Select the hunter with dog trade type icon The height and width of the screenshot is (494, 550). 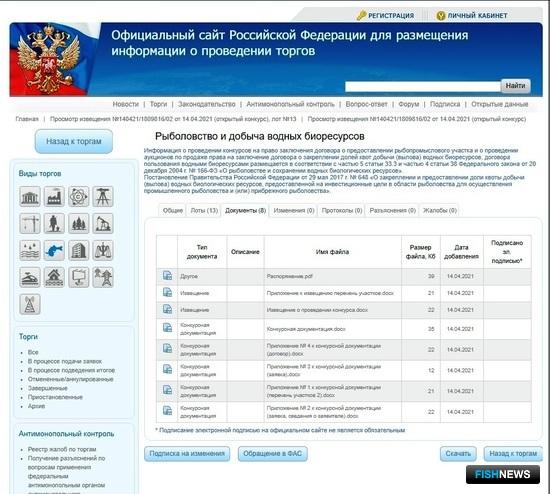54,223
